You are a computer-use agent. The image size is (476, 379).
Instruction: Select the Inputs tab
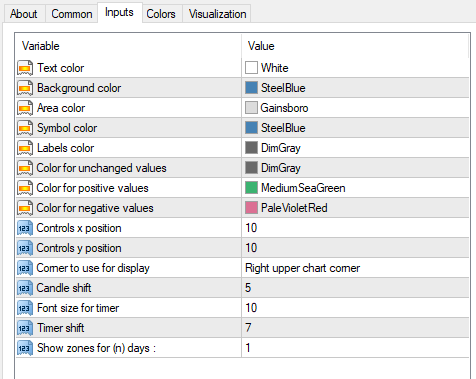point(119,12)
